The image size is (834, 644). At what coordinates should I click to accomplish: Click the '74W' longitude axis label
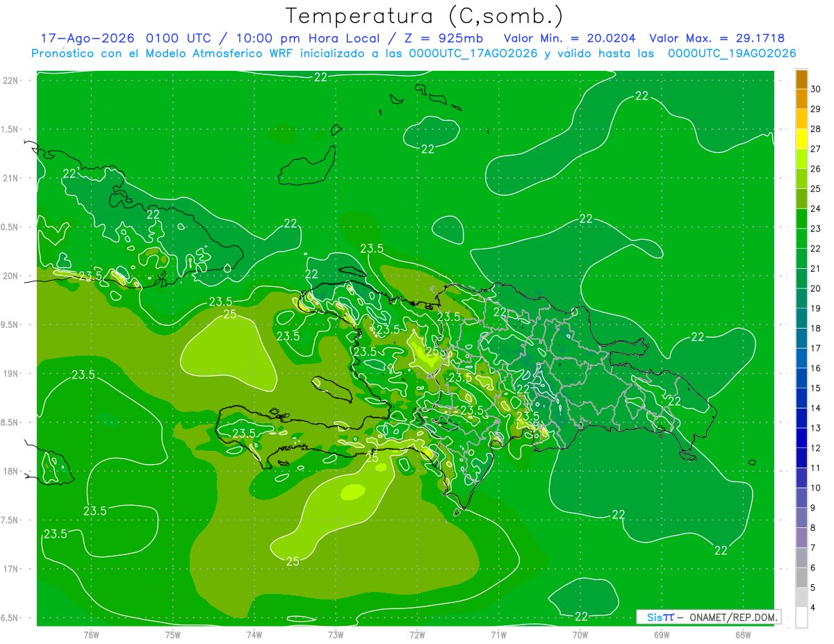254,635
